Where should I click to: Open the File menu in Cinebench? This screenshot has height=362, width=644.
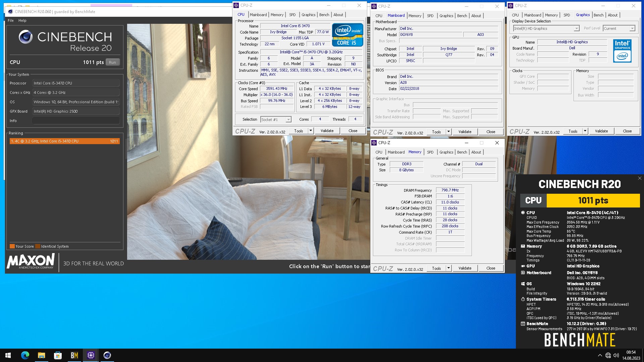coord(11,20)
